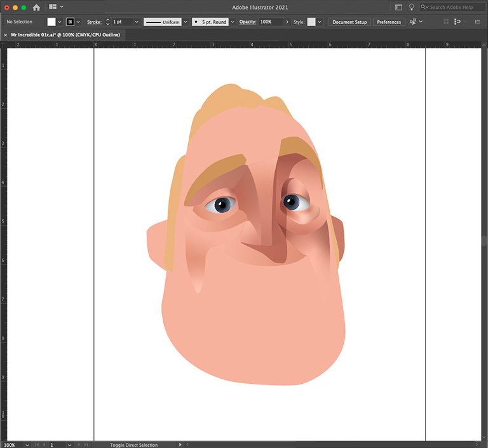
Task: Click the workspace switcher icon
Action: pyautogui.click(x=398, y=7)
